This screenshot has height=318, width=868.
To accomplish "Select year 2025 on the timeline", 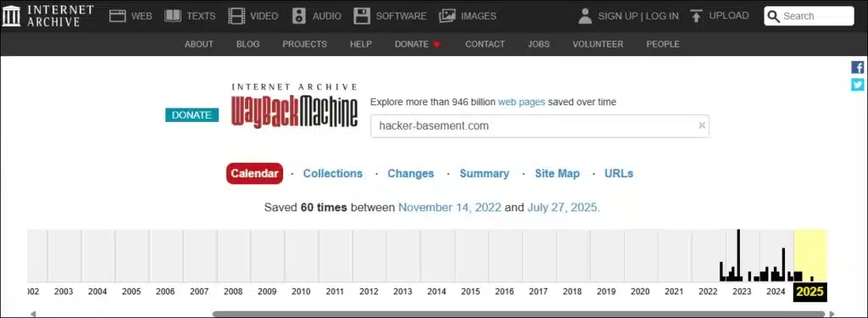I will pyautogui.click(x=810, y=292).
